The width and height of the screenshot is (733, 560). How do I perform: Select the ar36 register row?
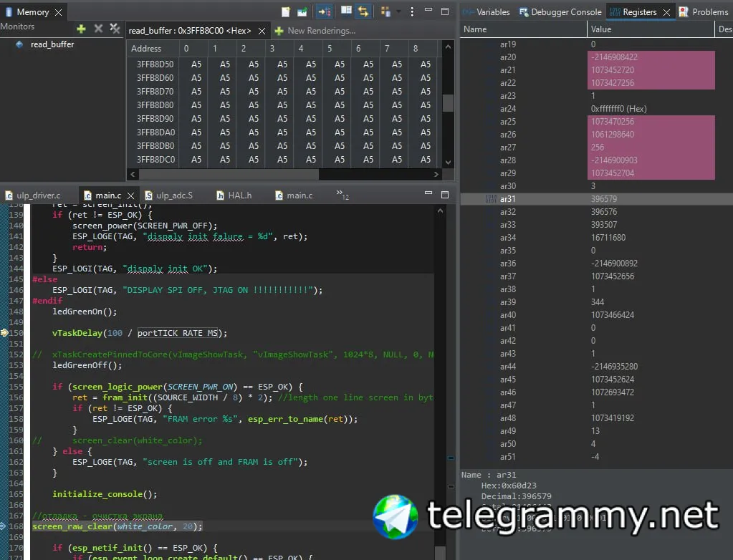tap(508, 264)
